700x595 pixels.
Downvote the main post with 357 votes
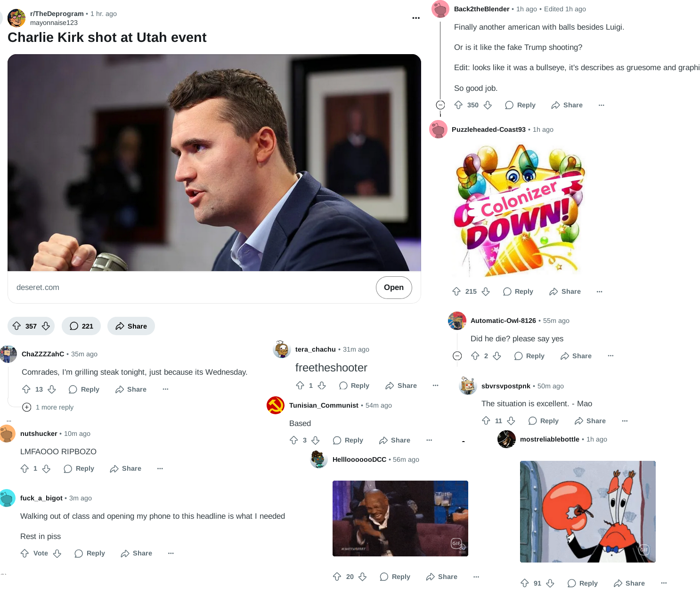click(x=46, y=326)
